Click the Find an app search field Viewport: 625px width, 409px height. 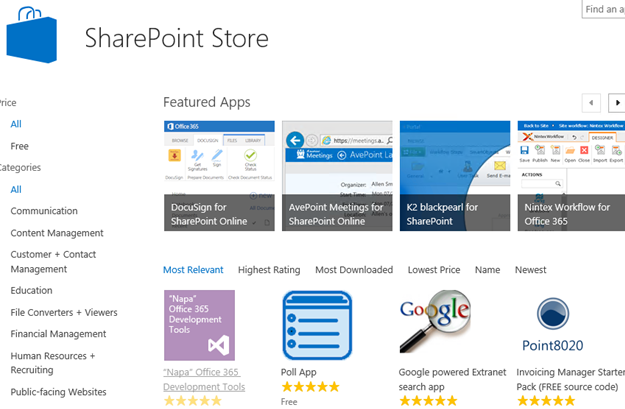click(603, 9)
